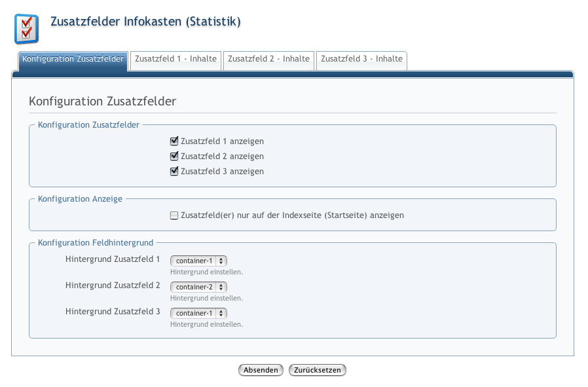This screenshot has height=387, width=588.
Task: Enable showing Zusatzfelder only on the Indexseite
Action: tap(174, 215)
